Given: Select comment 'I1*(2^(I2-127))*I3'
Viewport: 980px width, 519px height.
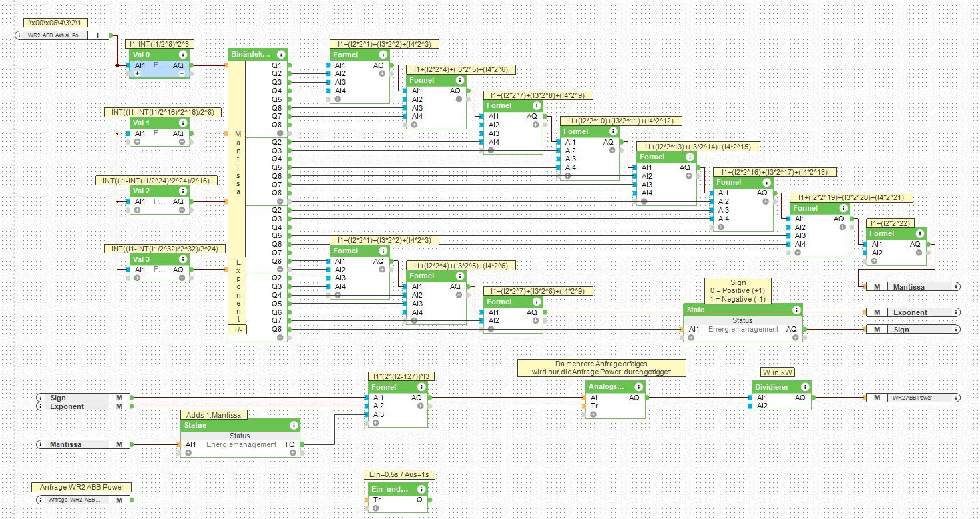Looking at the screenshot, I should click(x=402, y=376).
